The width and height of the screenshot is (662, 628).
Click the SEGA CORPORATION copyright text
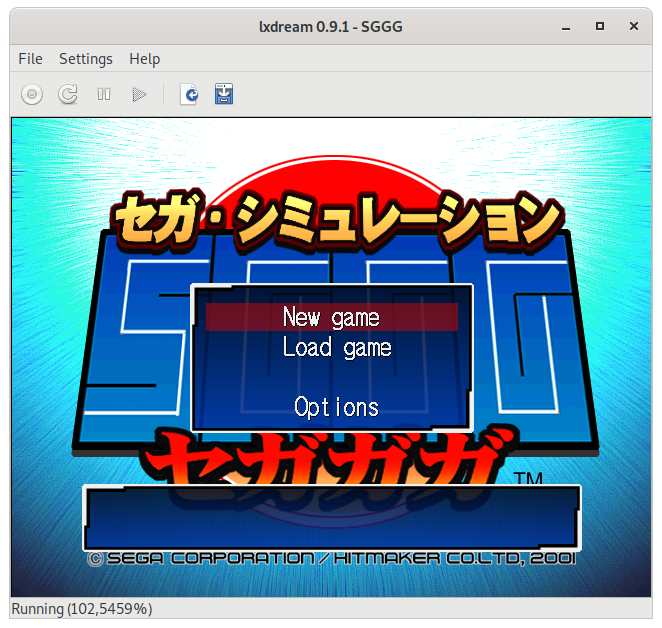[331, 558]
